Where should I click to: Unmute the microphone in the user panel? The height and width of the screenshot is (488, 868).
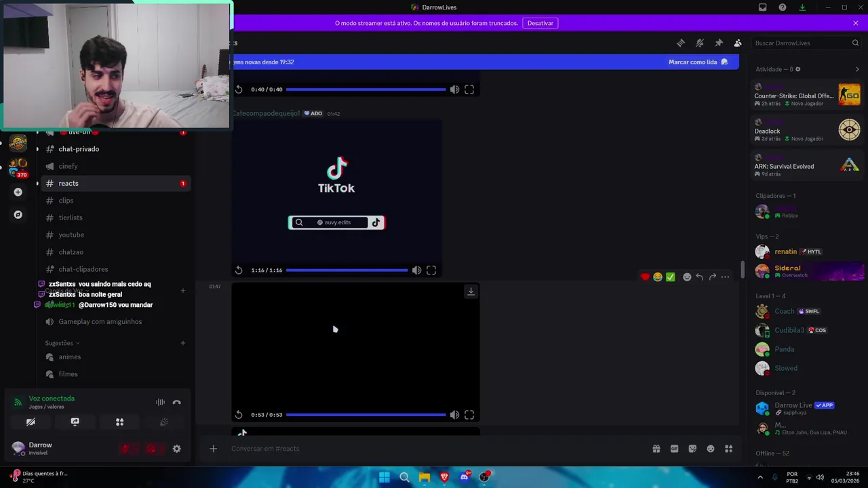[125, 449]
